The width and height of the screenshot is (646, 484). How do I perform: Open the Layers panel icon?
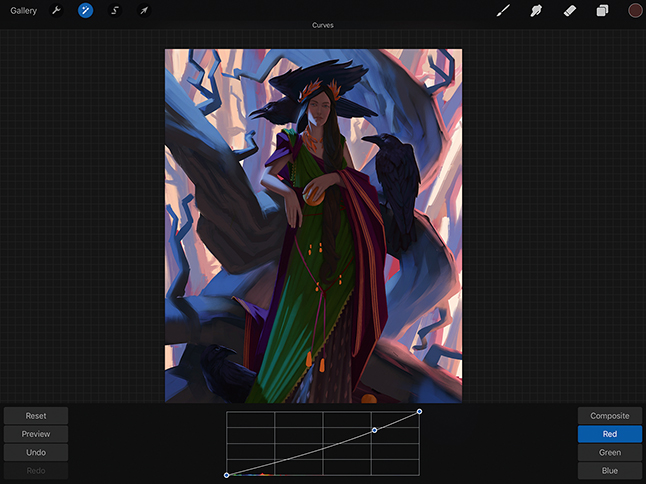(x=602, y=11)
